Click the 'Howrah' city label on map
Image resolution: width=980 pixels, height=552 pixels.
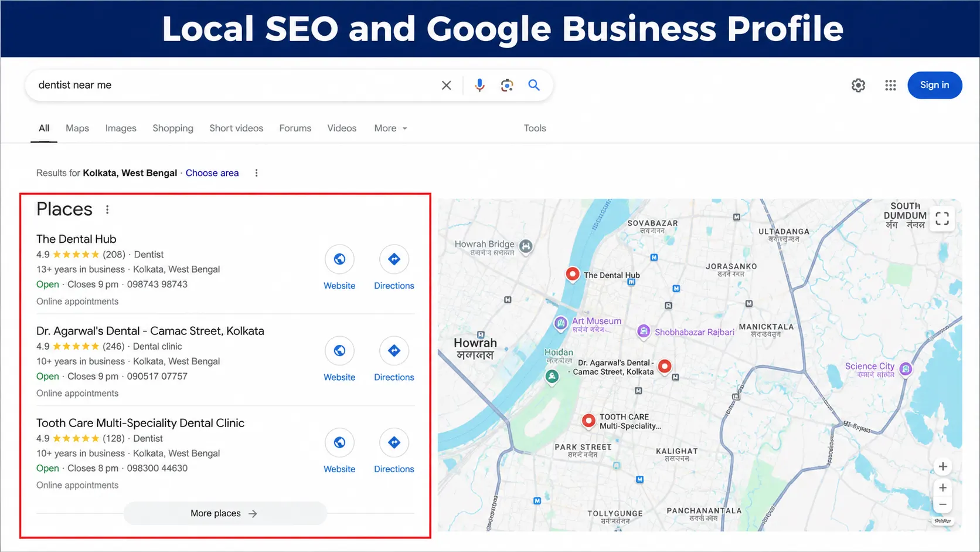475,343
